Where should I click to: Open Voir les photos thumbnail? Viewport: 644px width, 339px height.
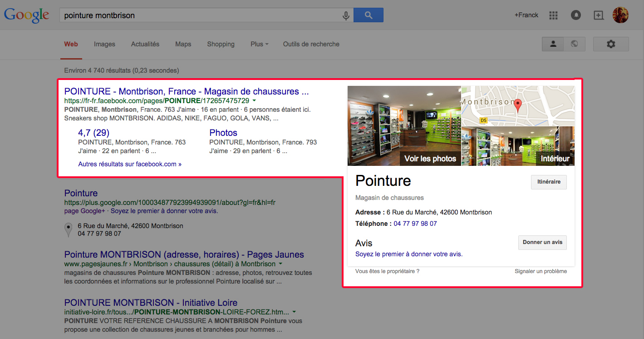coord(404,126)
